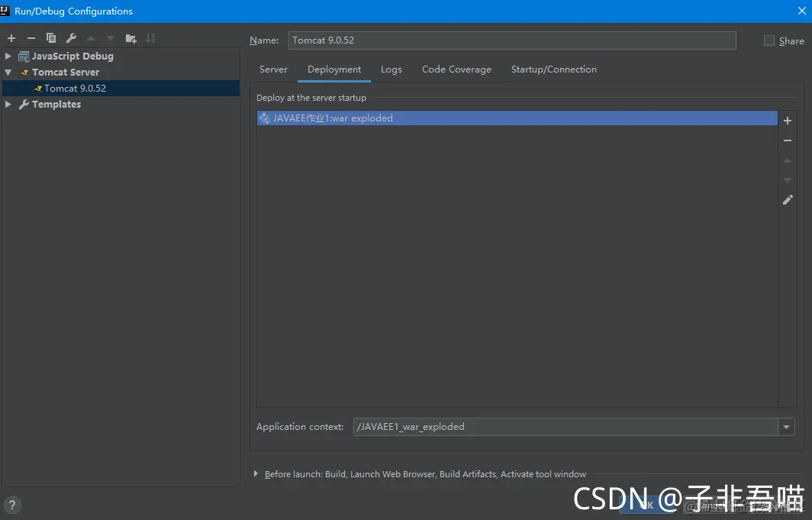Viewport: 812px width, 520px height.
Task: Switch to Code Coverage tab
Action: 456,69
